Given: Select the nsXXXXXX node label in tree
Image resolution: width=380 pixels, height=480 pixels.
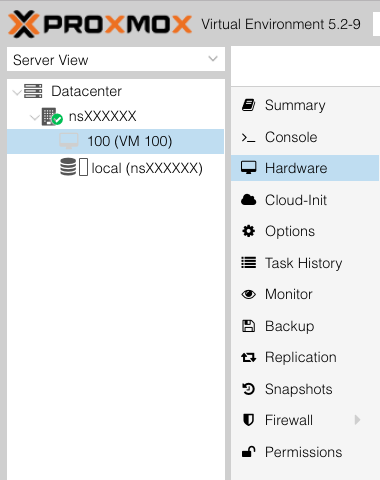Looking at the screenshot, I should [x=102, y=116].
